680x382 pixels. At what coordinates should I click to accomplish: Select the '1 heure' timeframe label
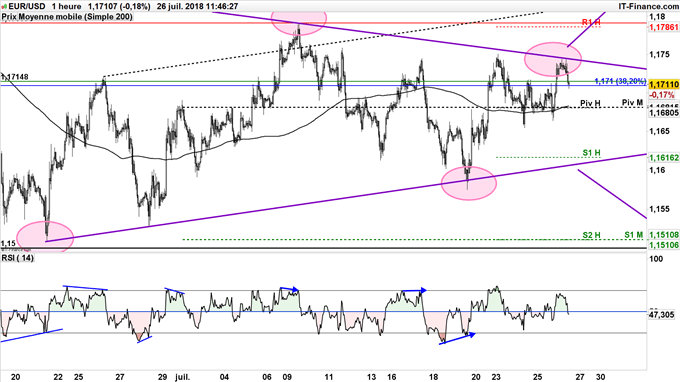[66, 6]
